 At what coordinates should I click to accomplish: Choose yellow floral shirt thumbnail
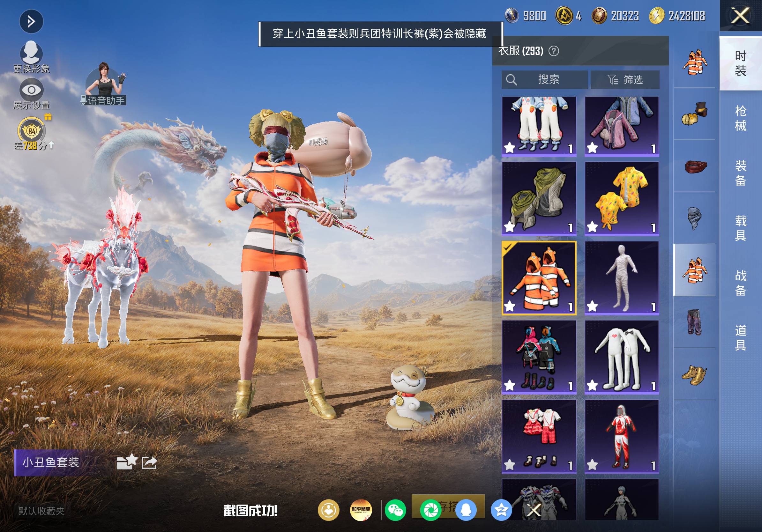[622, 199]
